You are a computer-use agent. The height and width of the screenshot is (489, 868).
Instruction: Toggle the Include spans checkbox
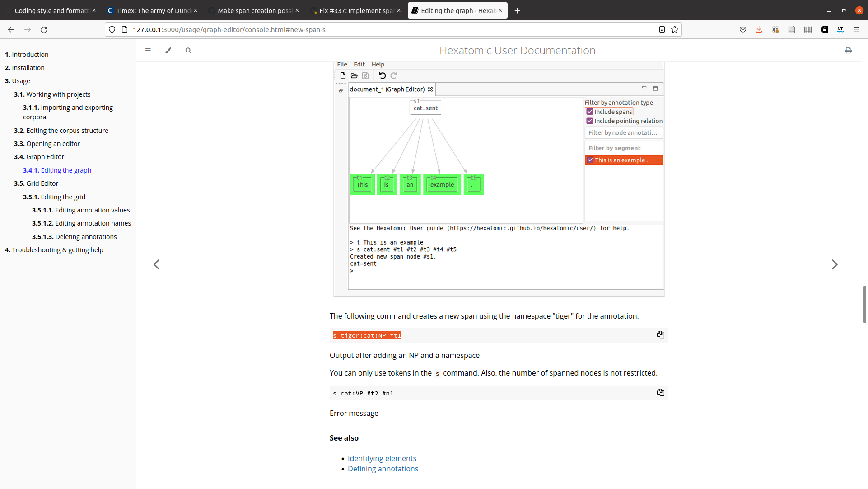tap(590, 112)
